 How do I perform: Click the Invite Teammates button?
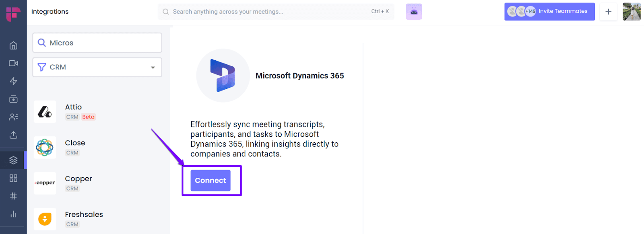(x=549, y=12)
